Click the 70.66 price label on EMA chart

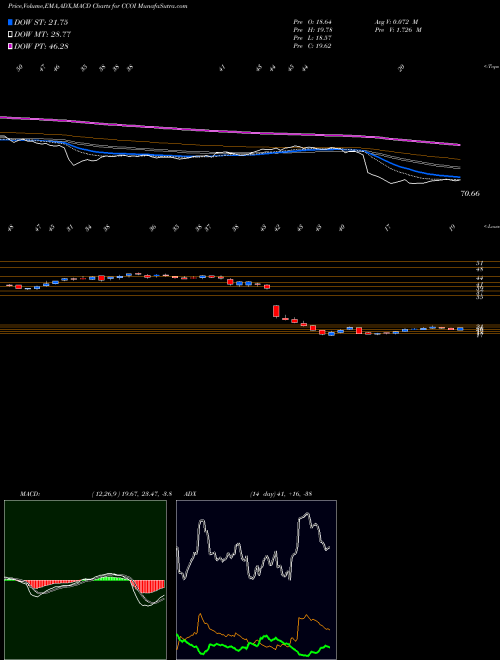(x=471, y=194)
